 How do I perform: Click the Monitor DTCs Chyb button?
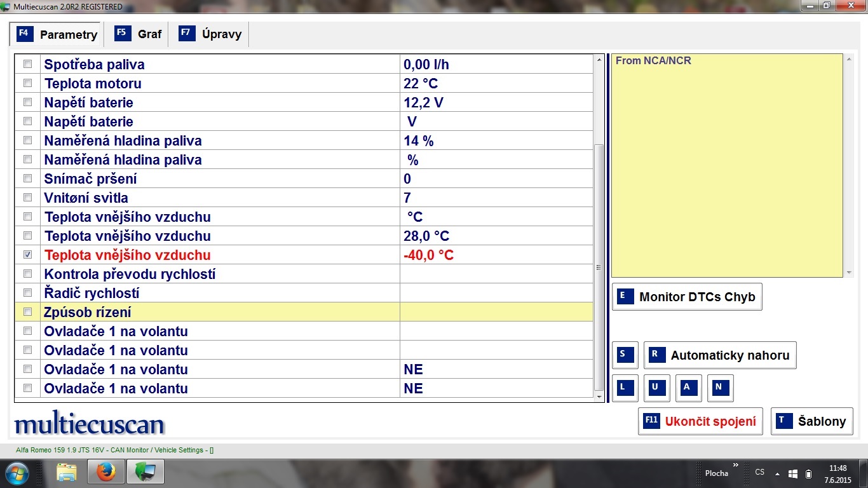coord(687,297)
